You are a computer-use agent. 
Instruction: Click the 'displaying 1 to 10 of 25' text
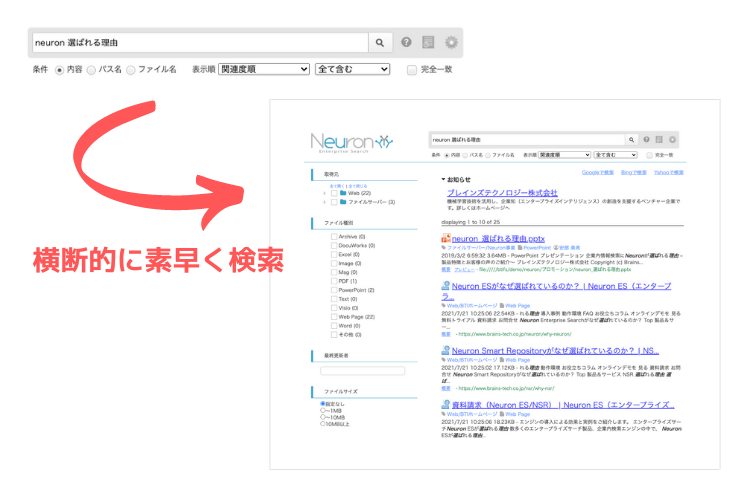[x=471, y=222]
